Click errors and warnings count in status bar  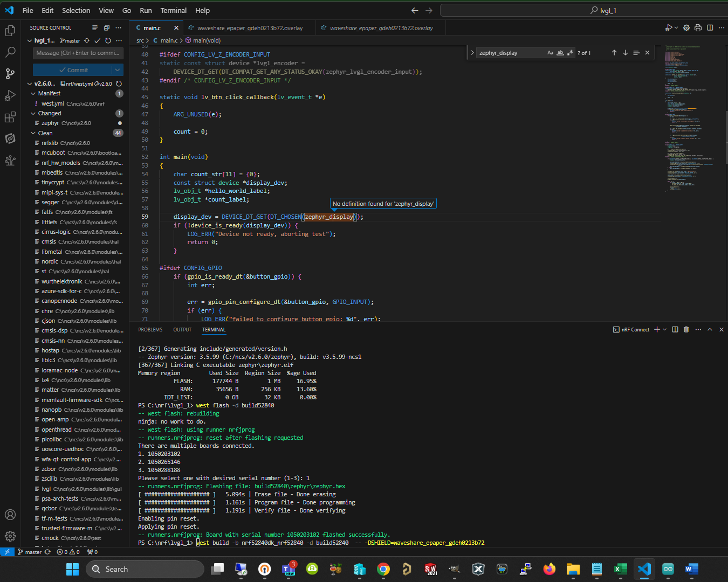click(x=68, y=552)
